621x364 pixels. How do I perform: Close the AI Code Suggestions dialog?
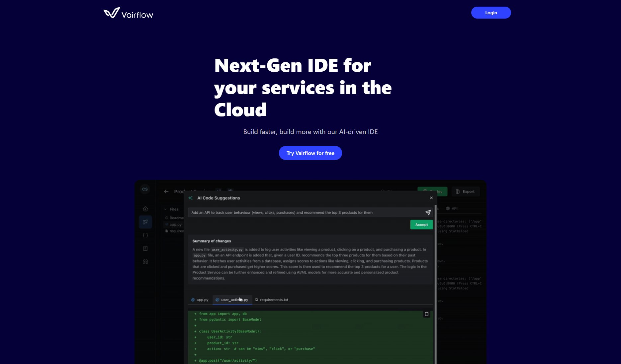(x=431, y=198)
